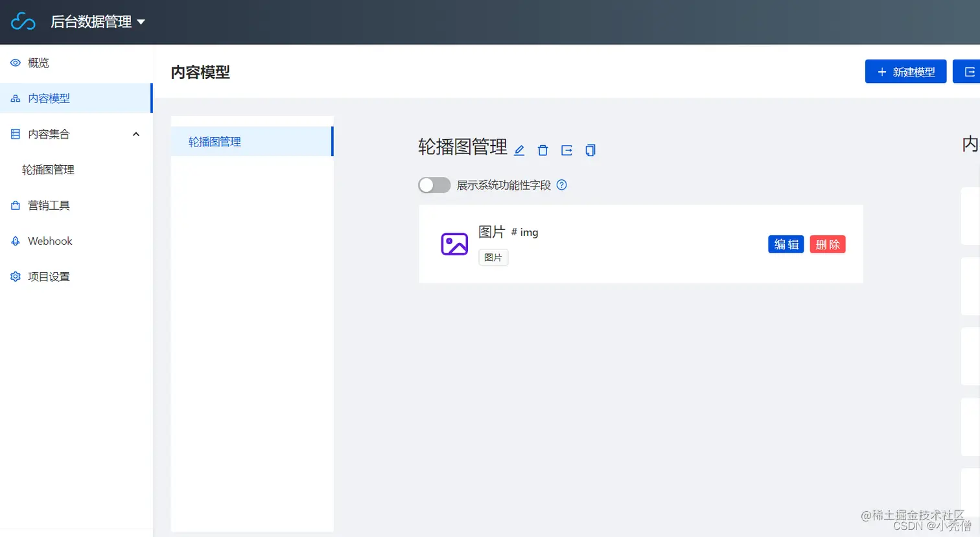Open 项目设置 via the gear icon
This screenshot has height=537, width=980.
pyautogui.click(x=15, y=276)
